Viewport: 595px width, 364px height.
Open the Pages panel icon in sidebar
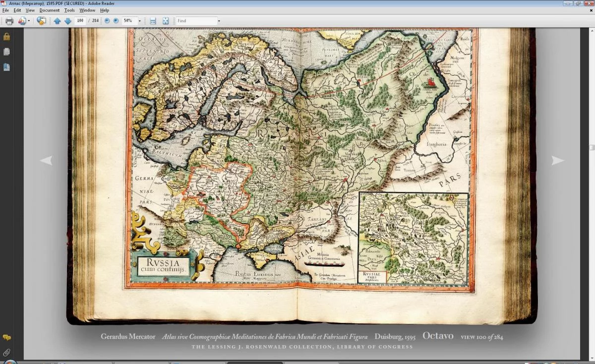[x=6, y=52]
